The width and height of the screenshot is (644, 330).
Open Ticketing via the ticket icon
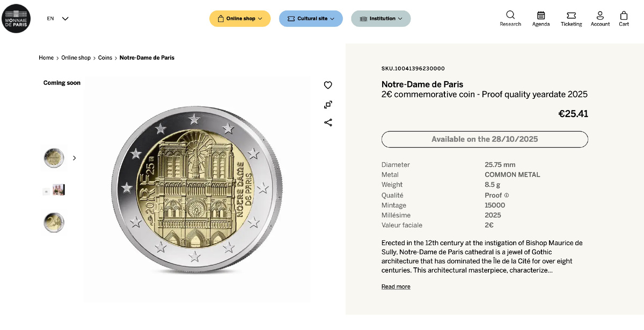(x=571, y=14)
